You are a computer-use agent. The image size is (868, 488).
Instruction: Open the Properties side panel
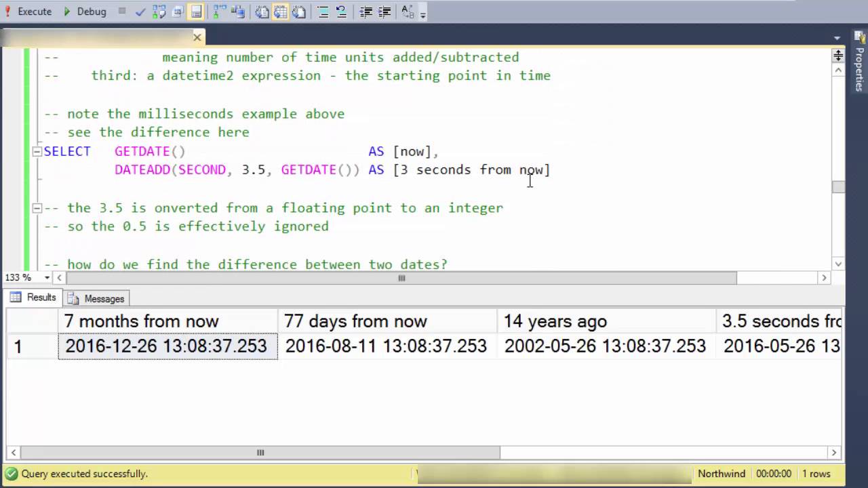tap(859, 62)
